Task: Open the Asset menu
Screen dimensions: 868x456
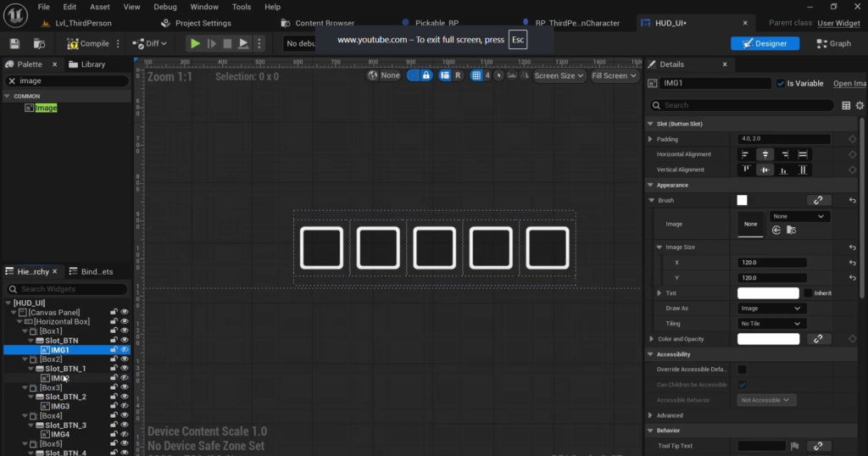Action: coord(100,7)
